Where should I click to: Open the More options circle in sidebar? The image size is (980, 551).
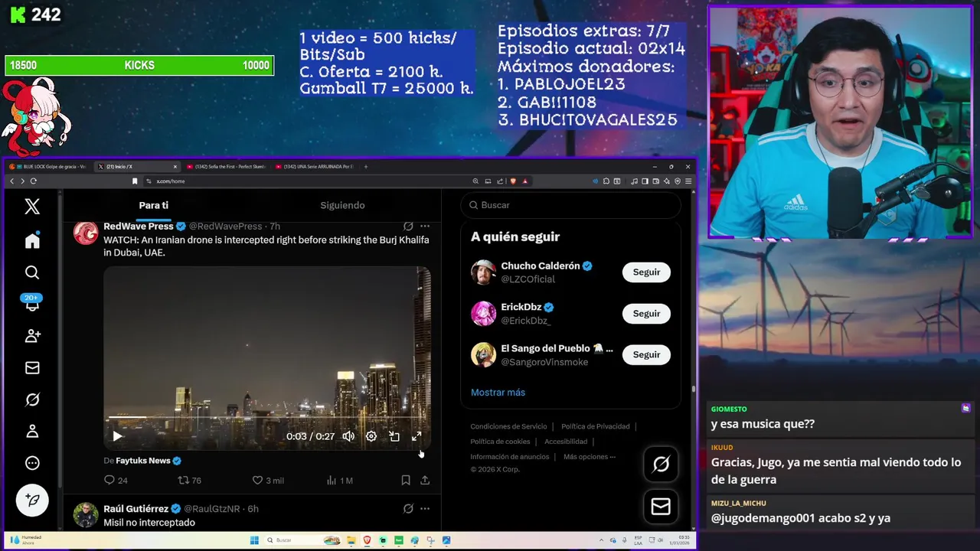click(32, 463)
